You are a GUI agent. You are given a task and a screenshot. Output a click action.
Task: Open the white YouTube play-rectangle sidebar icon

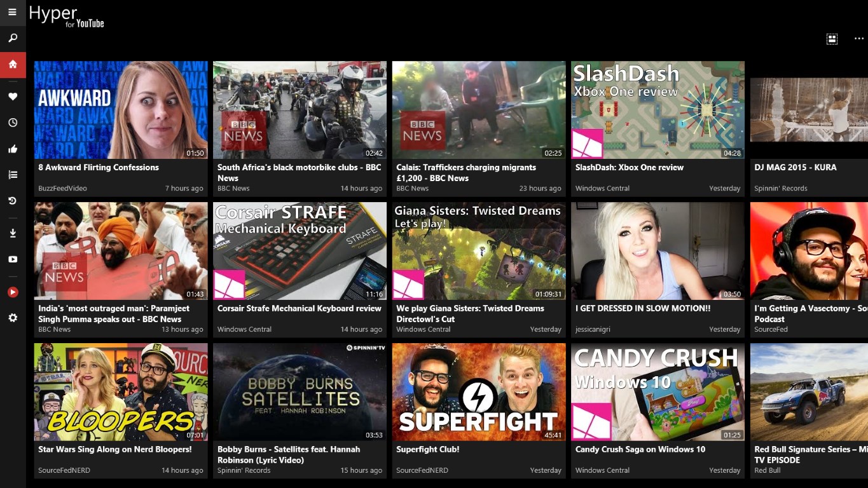13,259
